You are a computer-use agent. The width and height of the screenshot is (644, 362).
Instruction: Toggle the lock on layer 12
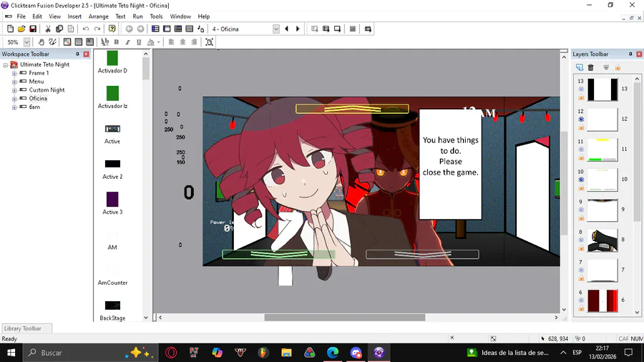pos(581,127)
